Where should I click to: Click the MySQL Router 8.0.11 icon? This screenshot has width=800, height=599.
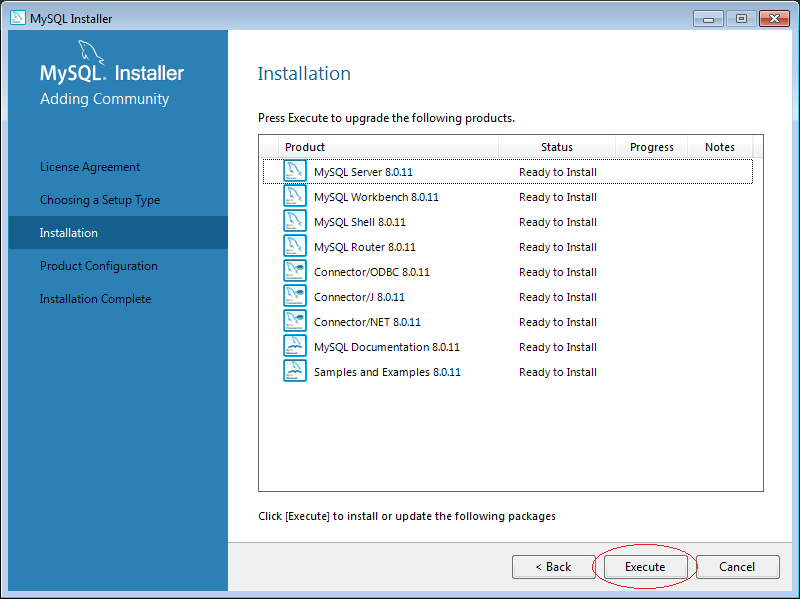click(294, 247)
